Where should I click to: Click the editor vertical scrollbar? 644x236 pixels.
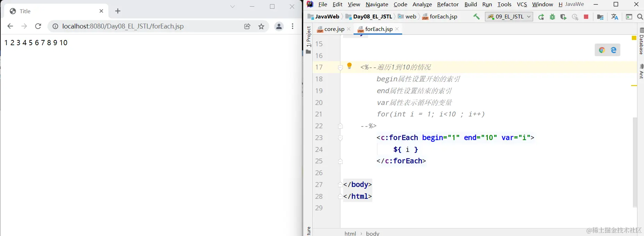pyautogui.click(x=635, y=162)
